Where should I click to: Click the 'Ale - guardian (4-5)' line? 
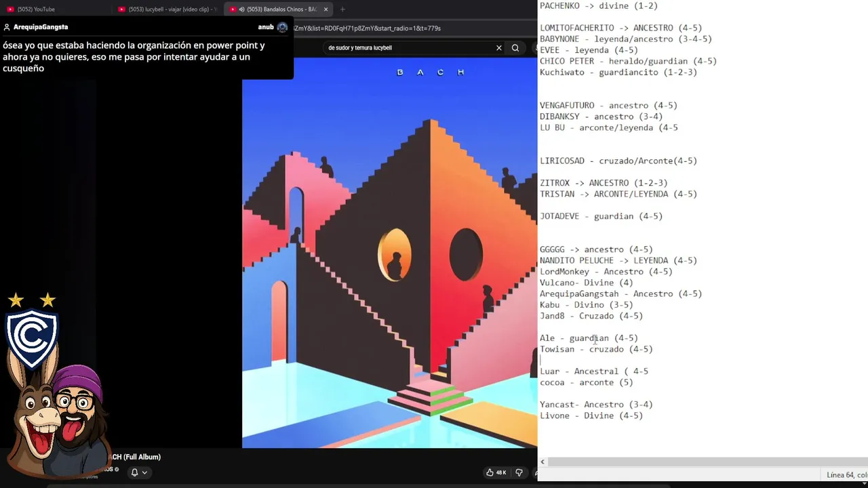click(589, 338)
